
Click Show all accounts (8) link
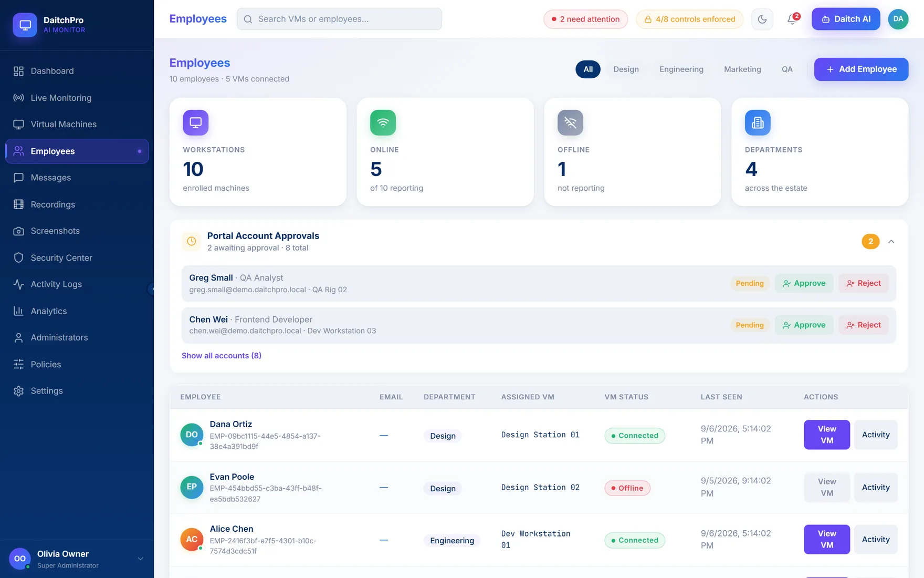[x=222, y=356]
